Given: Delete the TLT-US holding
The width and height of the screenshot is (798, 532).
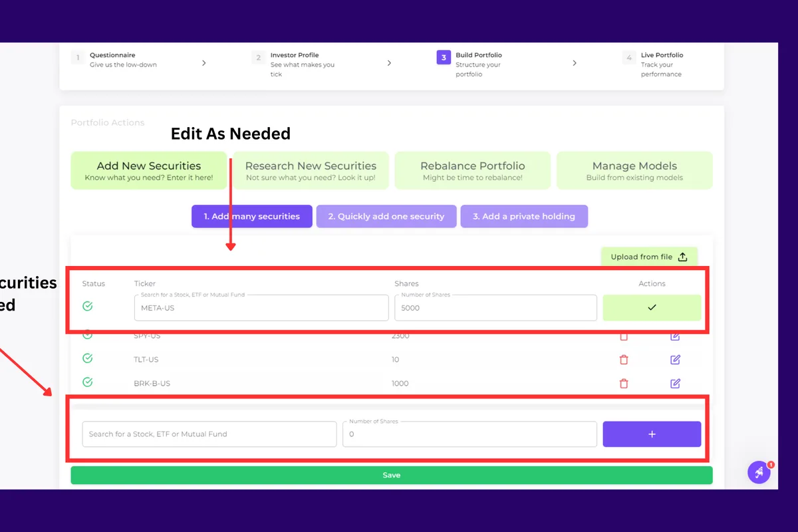Looking at the screenshot, I should point(624,359).
